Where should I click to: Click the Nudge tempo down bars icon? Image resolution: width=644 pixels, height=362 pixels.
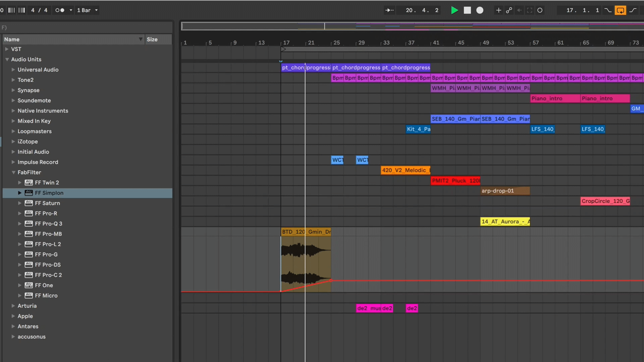pyautogui.click(x=11, y=10)
